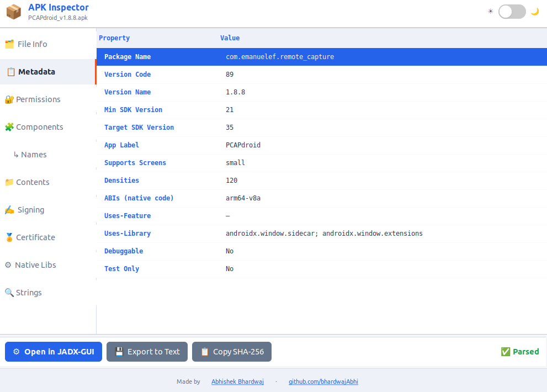Open the github.com/bhardwajAbhi link
The image size is (547, 392).
(x=323, y=382)
